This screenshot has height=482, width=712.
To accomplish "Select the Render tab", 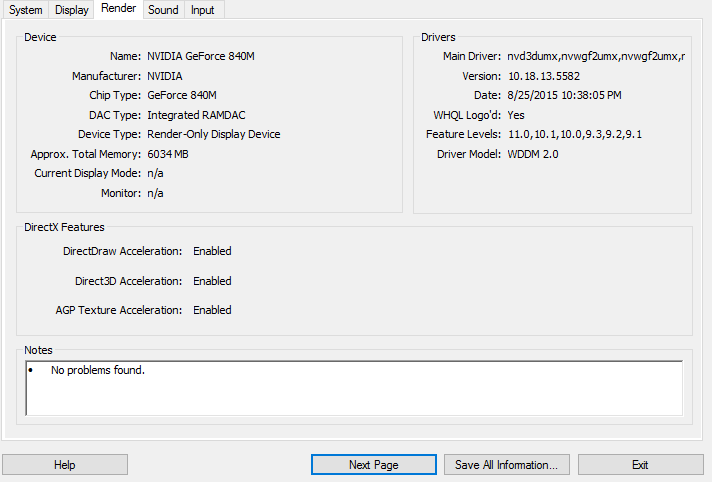I will 119,9.
